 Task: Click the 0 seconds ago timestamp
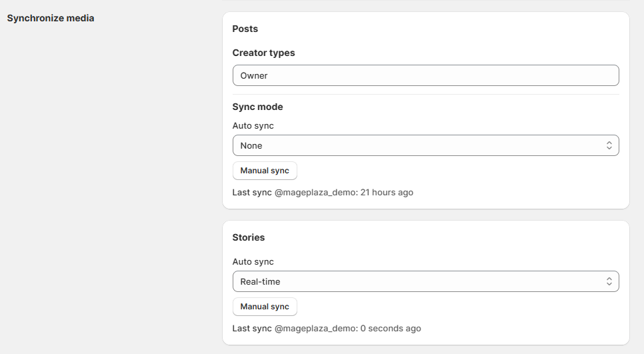391,328
